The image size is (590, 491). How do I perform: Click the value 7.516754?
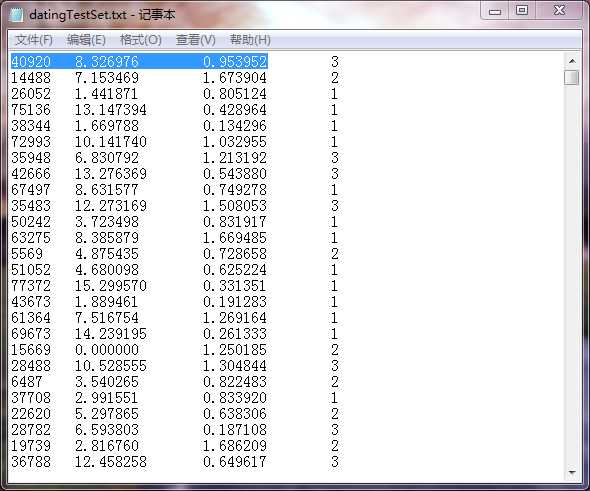tap(107, 318)
